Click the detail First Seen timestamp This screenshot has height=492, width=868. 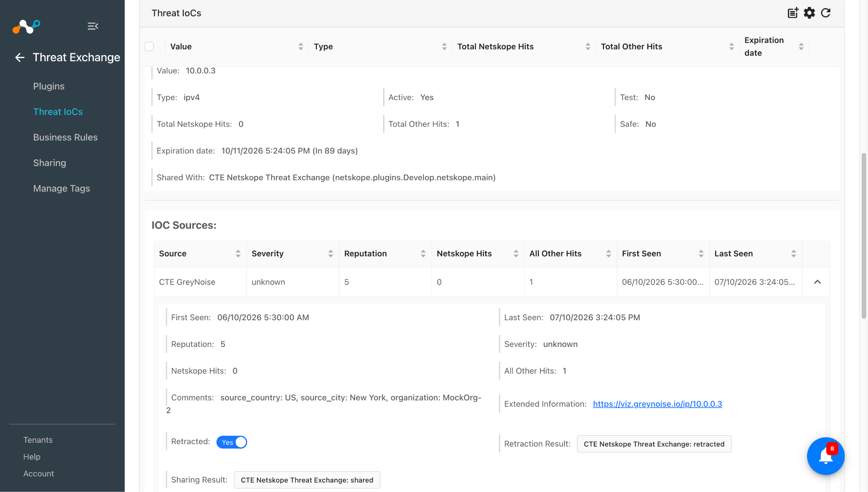click(x=263, y=317)
